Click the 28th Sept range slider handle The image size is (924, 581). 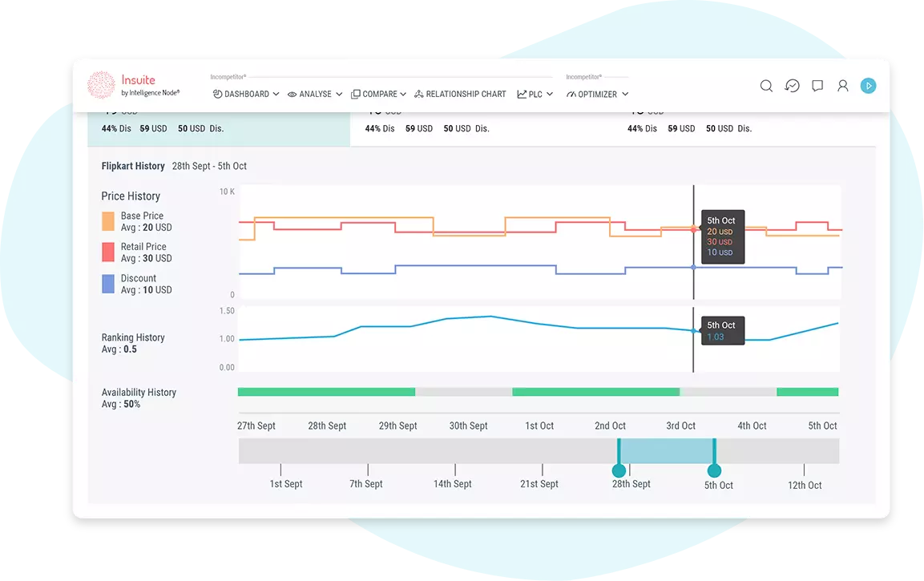click(619, 470)
